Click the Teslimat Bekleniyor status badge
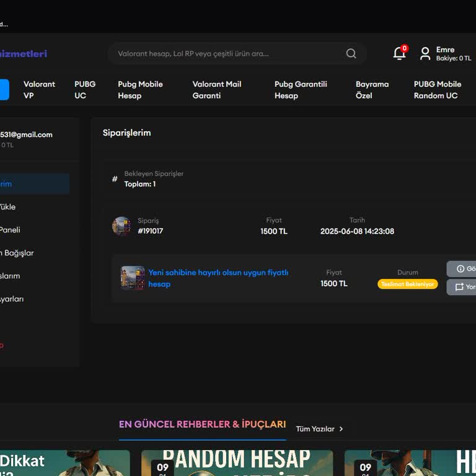 click(407, 284)
